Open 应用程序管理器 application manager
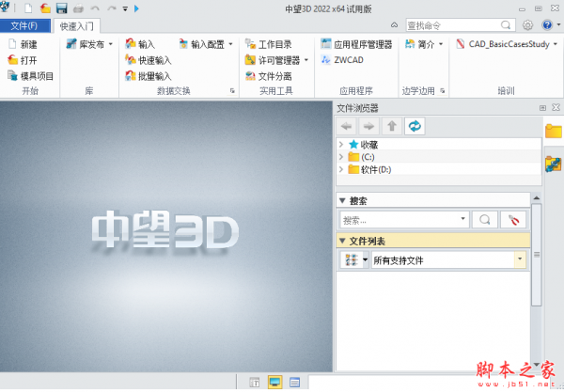Image resolution: width=564 pixels, height=392 pixels. pos(356,44)
